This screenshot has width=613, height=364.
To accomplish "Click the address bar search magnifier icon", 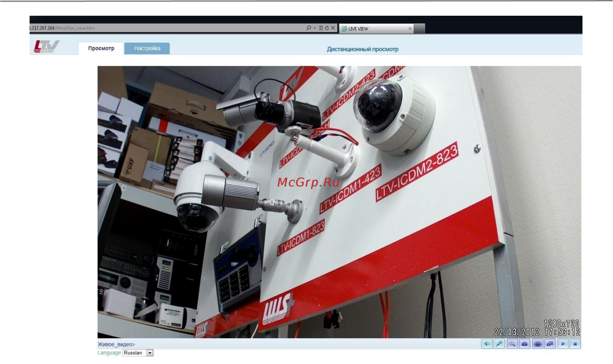I will click(309, 28).
